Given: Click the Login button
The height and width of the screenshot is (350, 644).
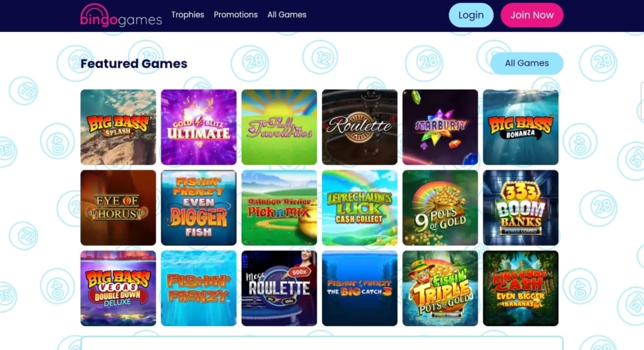Looking at the screenshot, I should tap(471, 15).
